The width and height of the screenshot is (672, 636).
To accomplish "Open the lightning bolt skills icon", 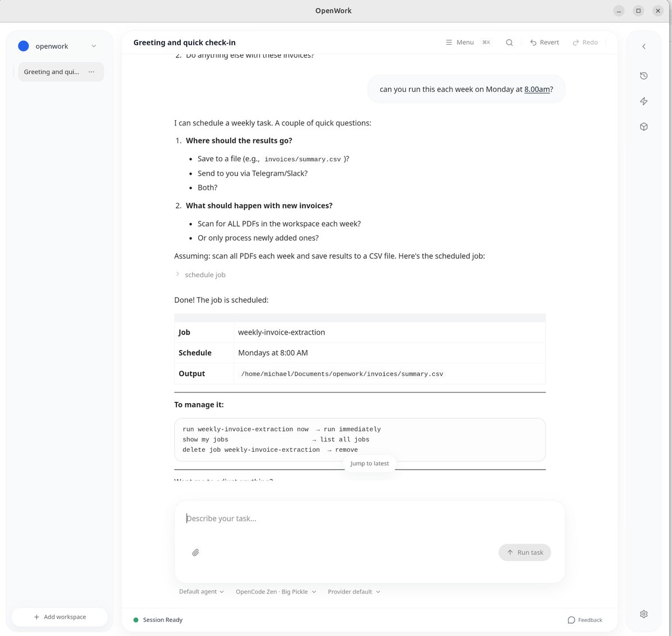I will [x=644, y=101].
